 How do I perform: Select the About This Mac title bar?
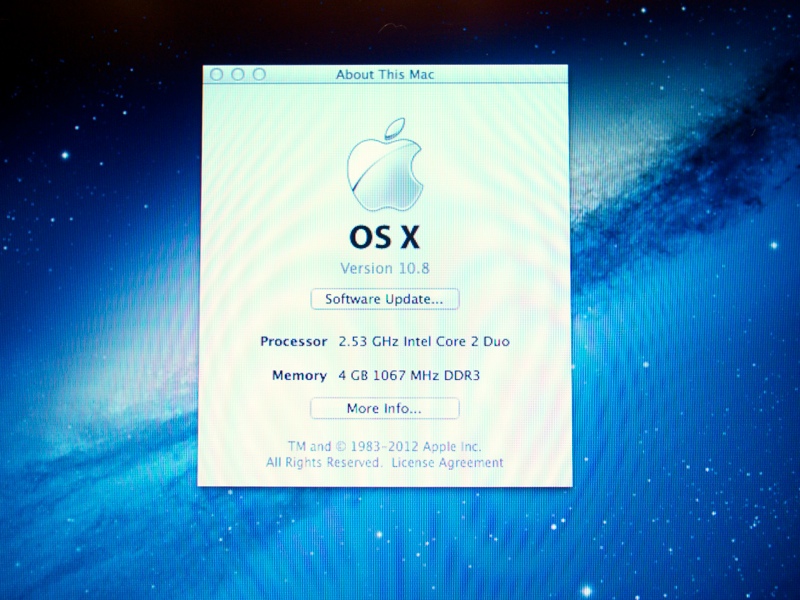click(385, 74)
